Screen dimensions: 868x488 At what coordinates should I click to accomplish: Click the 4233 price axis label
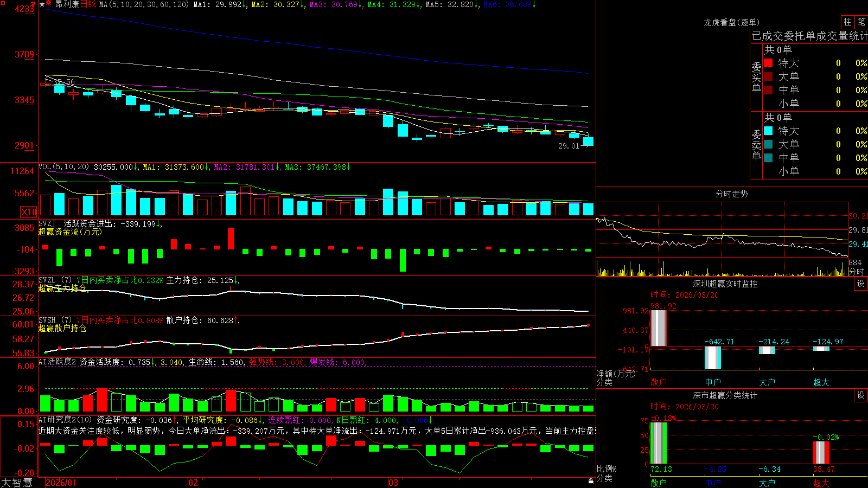[25, 9]
